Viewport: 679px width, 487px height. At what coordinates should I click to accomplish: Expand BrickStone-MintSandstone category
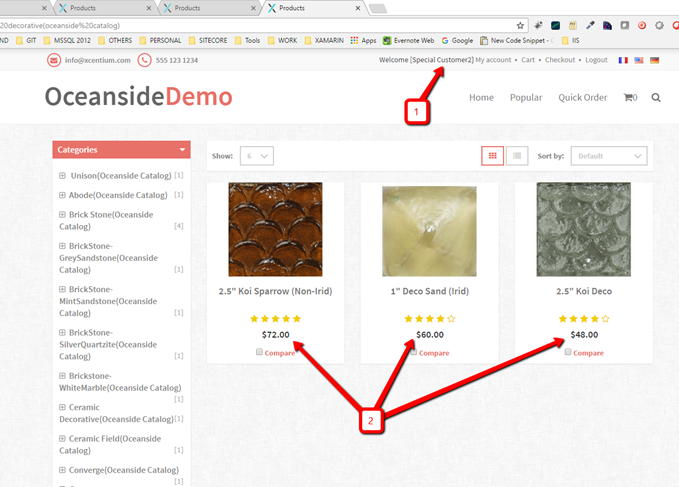point(62,289)
